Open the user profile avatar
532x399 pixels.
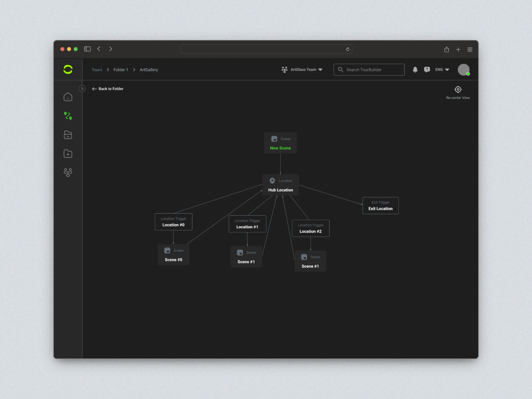tap(463, 70)
